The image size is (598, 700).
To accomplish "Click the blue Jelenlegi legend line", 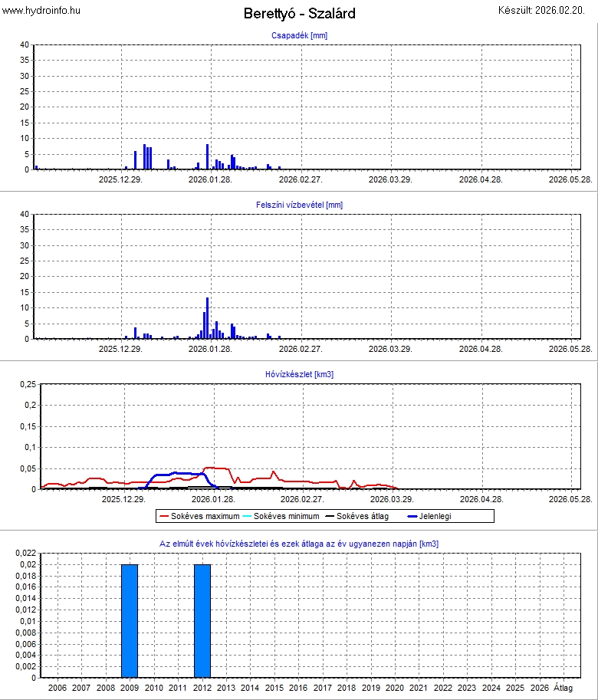I will [x=412, y=516].
